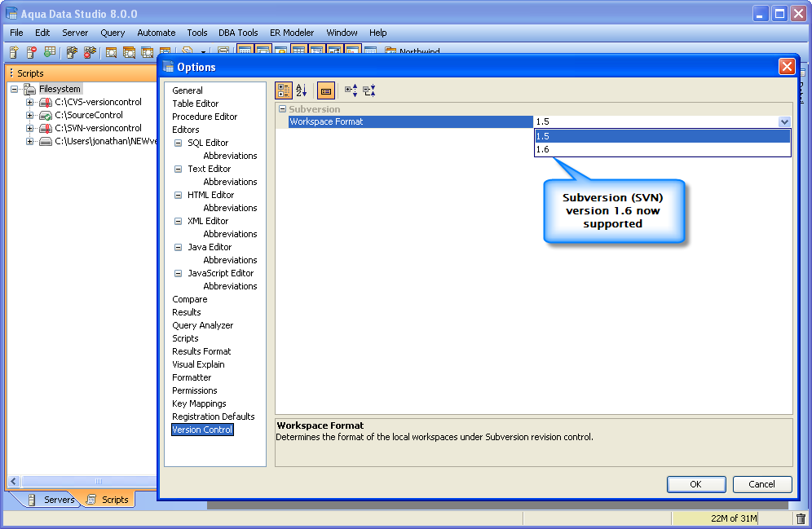This screenshot has width=812, height=529.
Task: Click the Scripts panel left scroll arrow
Action: (14, 482)
